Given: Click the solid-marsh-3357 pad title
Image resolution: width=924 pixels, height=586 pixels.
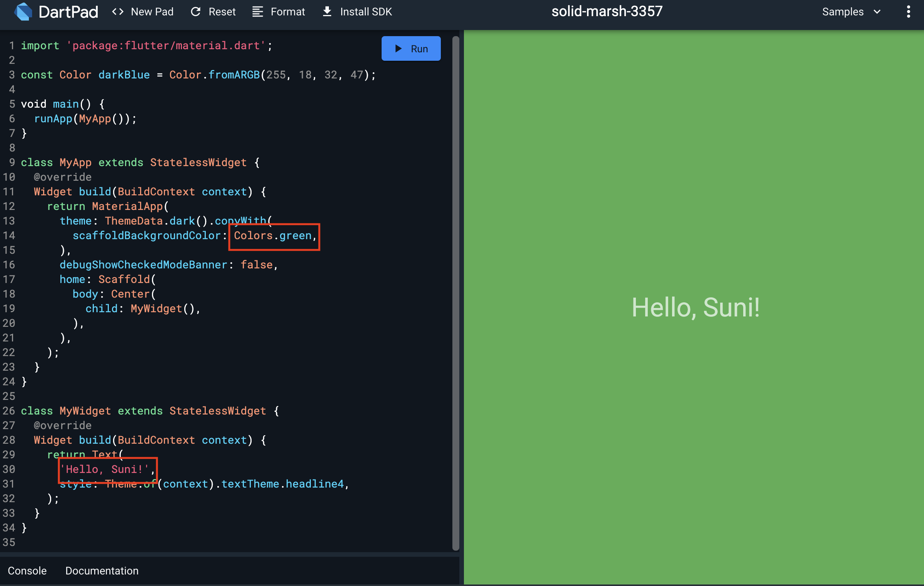Looking at the screenshot, I should click(607, 12).
